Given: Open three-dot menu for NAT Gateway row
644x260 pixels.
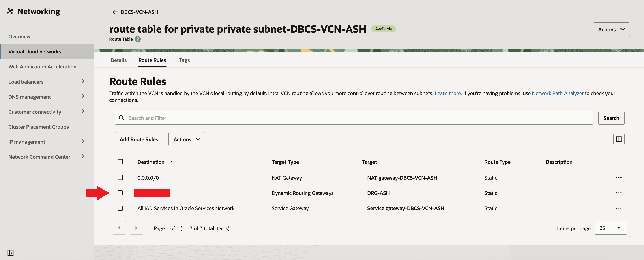Looking at the screenshot, I should click(618, 178).
